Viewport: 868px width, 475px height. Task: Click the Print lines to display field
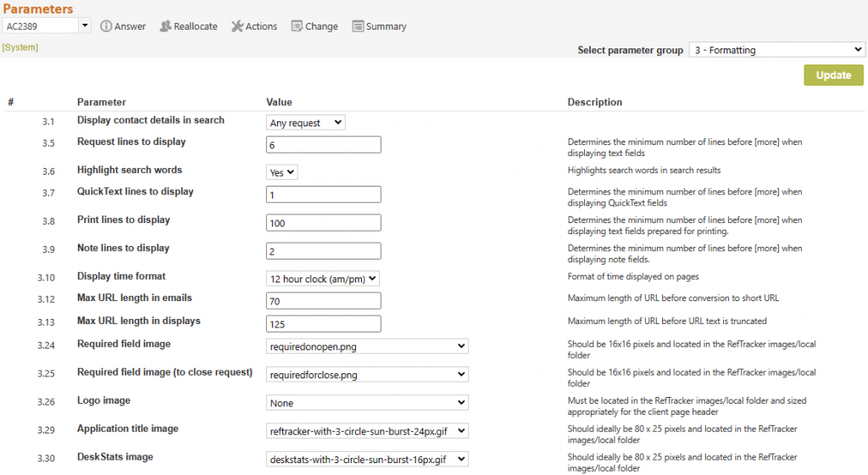[x=323, y=222]
